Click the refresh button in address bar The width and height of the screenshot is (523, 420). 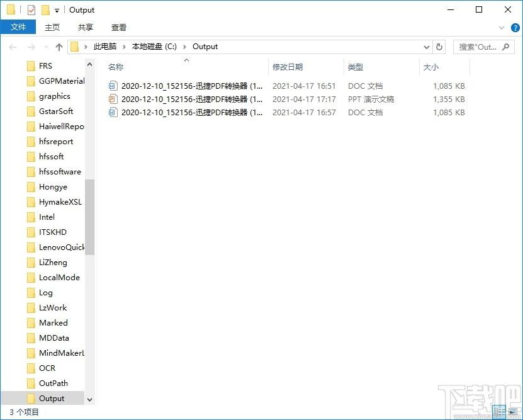click(x=439, y=47)
